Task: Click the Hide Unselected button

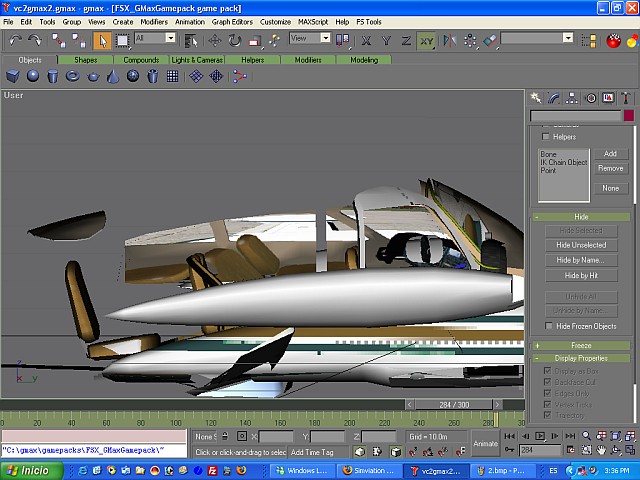Action: pyautogui.click(x=581, y=245)
